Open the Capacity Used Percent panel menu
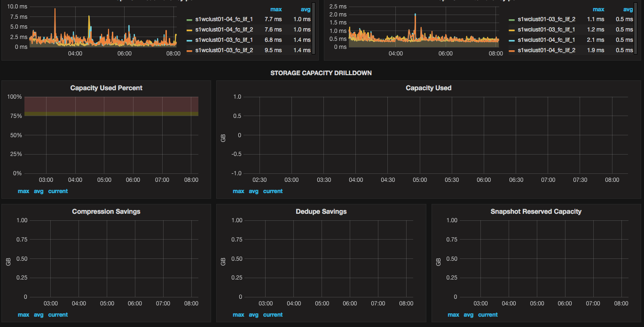 point(106,88)
